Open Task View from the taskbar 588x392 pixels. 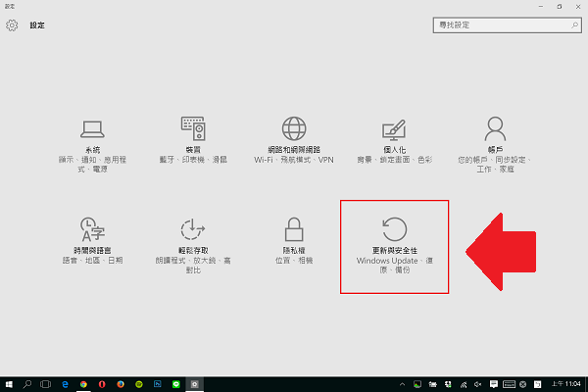tap(46, 383)
